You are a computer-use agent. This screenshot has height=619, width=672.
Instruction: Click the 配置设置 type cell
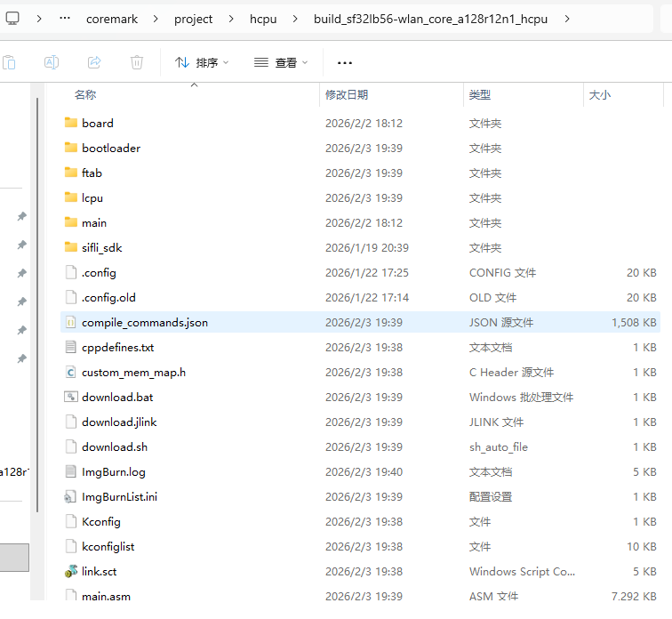(x=491, y=496)
